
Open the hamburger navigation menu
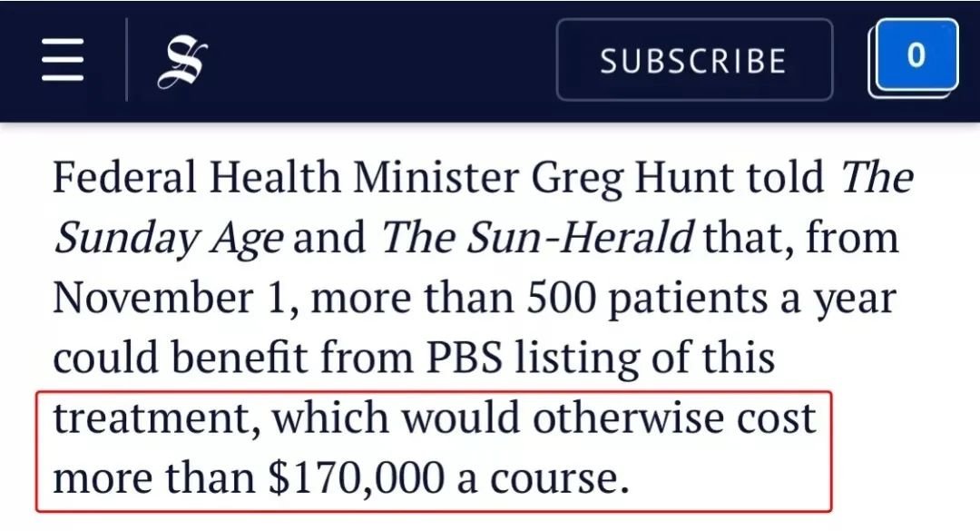[x=63, y=60]
